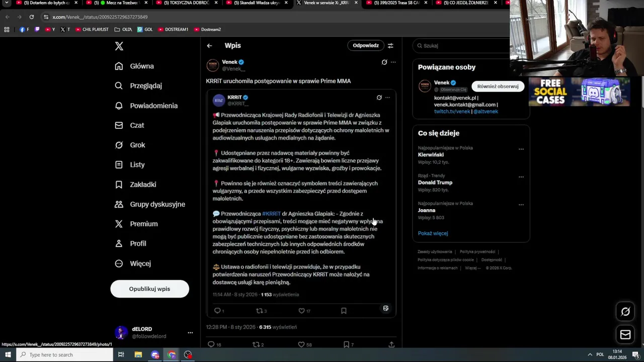
Task: Open the twitch.tv/venek link
Action: click(x=452, y=112)
